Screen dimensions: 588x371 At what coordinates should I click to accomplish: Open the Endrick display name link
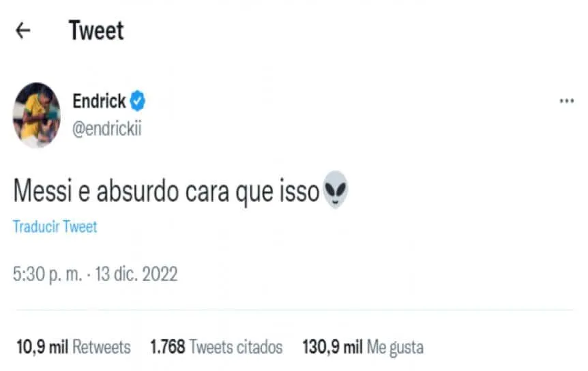click(99, 101)
